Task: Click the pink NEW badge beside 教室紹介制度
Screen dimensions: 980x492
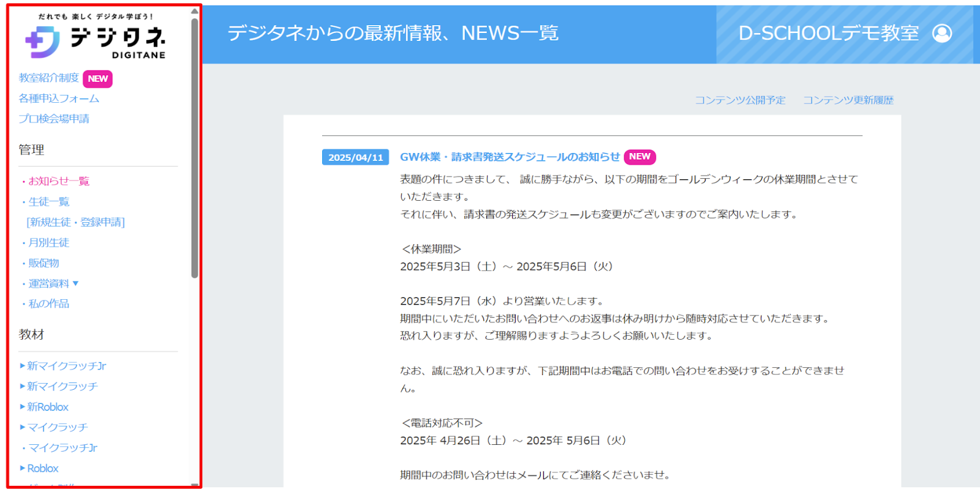Action: (97, 78)
